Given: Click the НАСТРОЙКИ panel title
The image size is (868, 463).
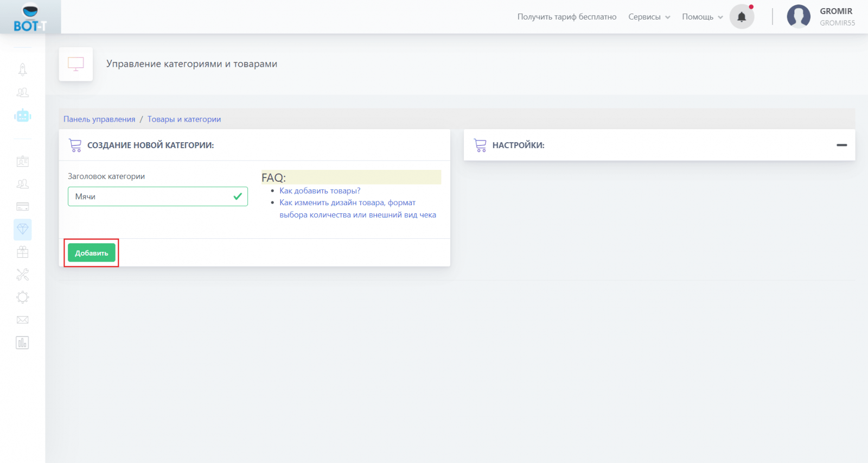Looking at the screenshot, I should 519,145.
